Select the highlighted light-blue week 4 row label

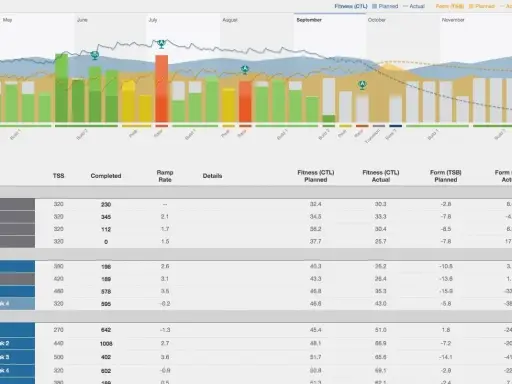click(x=17, y=304)
